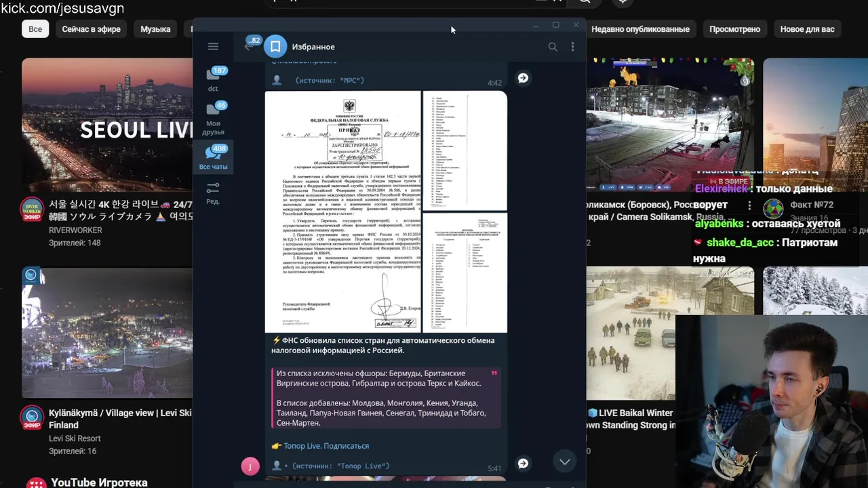Open the Ред. folder edit settings
The height and width of the screenshot is (488, 868).
(x=213, y=192)
